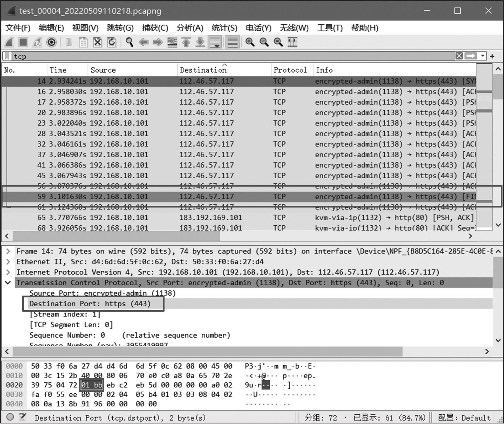Toggle auto-scroll during live capture
The image size is (504, 424).
215,42
